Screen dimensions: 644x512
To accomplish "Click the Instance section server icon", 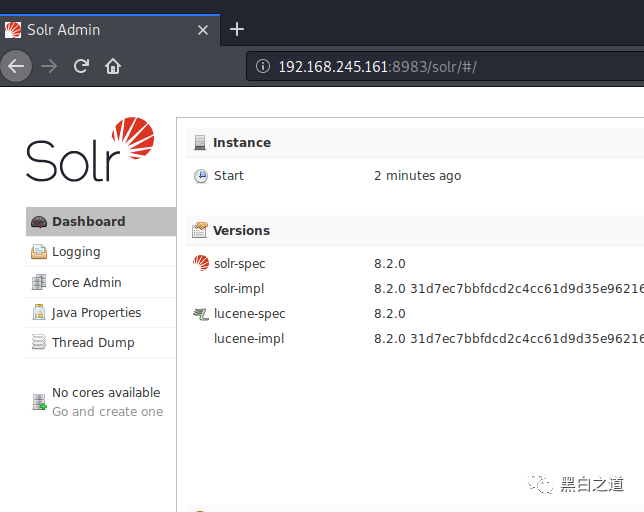I will (200, 142).
